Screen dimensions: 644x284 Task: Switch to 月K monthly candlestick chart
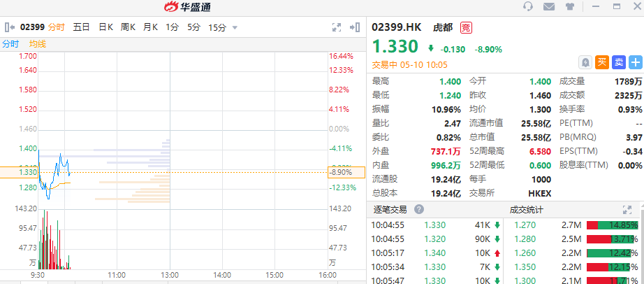[x=150, y=27]
